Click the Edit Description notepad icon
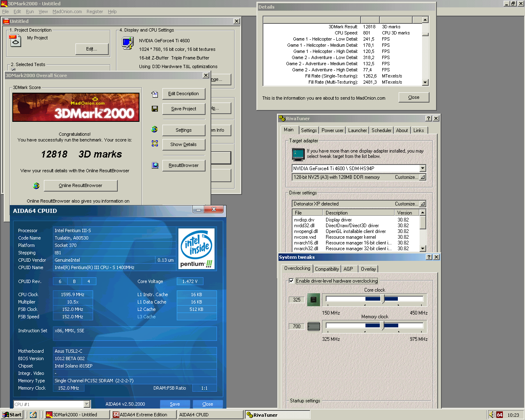The height and width of the screenshot is (420, 525). (155, 94)
